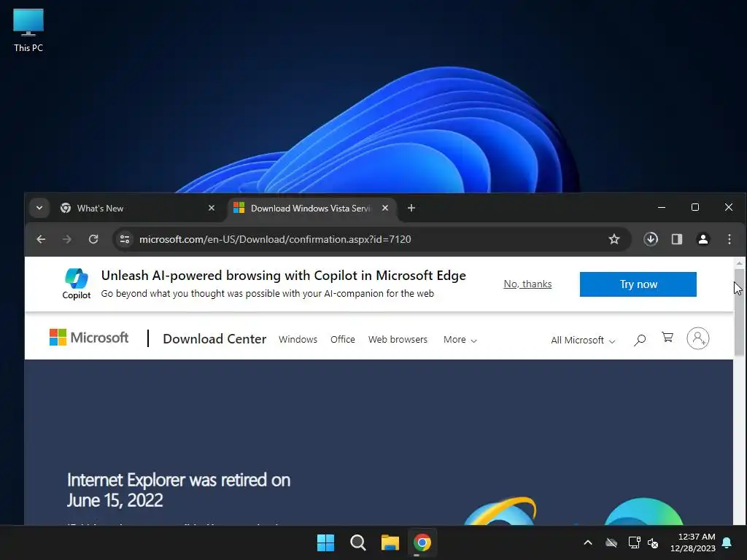Open the Web browsers nav item

point(398,340)
